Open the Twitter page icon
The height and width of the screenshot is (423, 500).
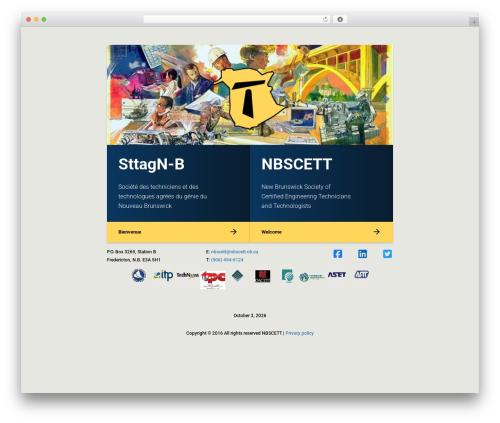pos(387,254)
